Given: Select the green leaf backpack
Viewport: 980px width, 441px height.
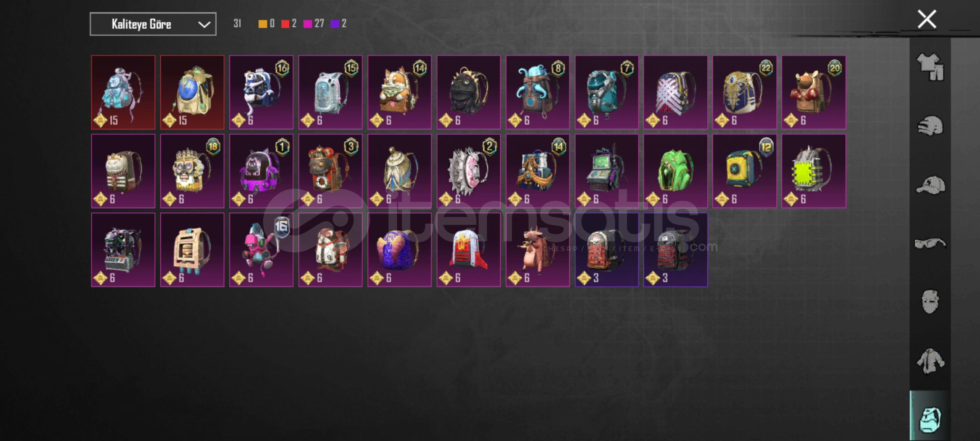Looking at the screenshot, I should pos(676,171).
